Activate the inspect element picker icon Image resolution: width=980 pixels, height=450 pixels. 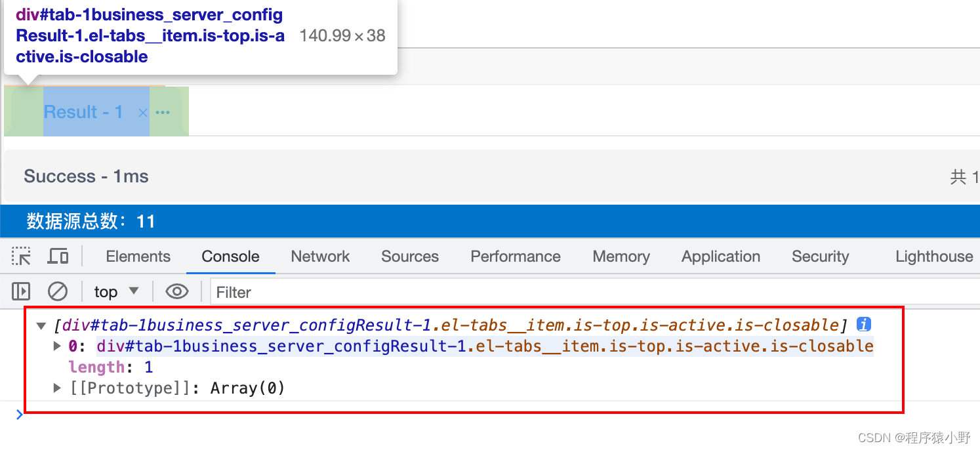[22, 256]
